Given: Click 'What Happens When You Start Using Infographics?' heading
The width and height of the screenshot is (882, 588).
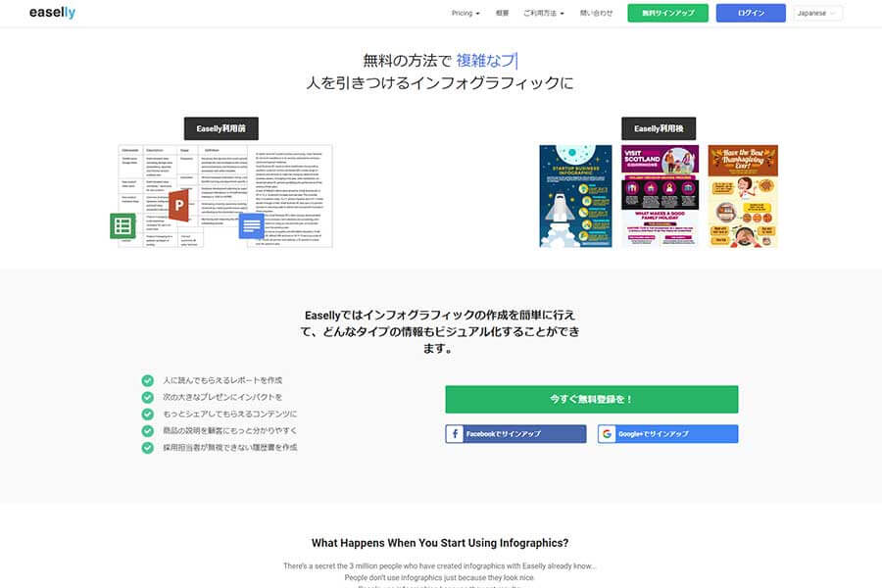Looking at the screenshot, I should (x=440, y=543).
